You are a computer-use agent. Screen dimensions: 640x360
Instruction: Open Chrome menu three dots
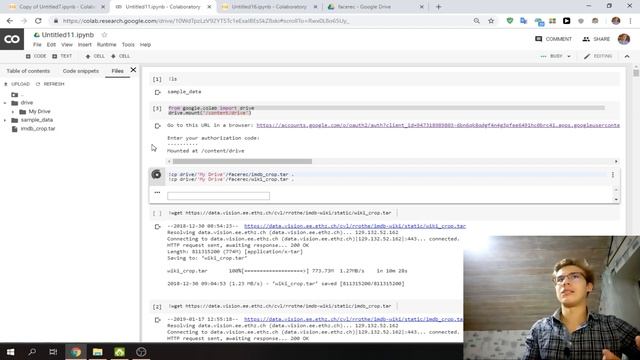[631, 21]
